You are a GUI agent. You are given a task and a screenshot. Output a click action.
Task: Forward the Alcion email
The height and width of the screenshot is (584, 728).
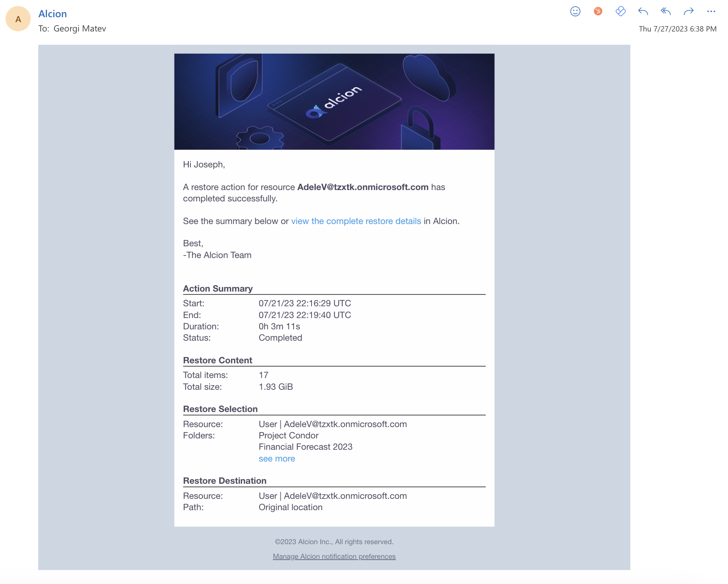click(689, 11)
